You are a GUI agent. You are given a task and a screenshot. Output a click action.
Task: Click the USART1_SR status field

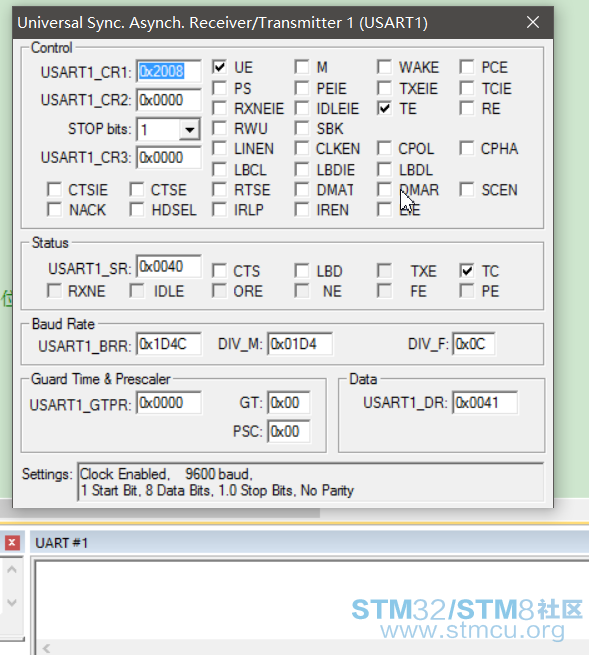click(168, 267)
